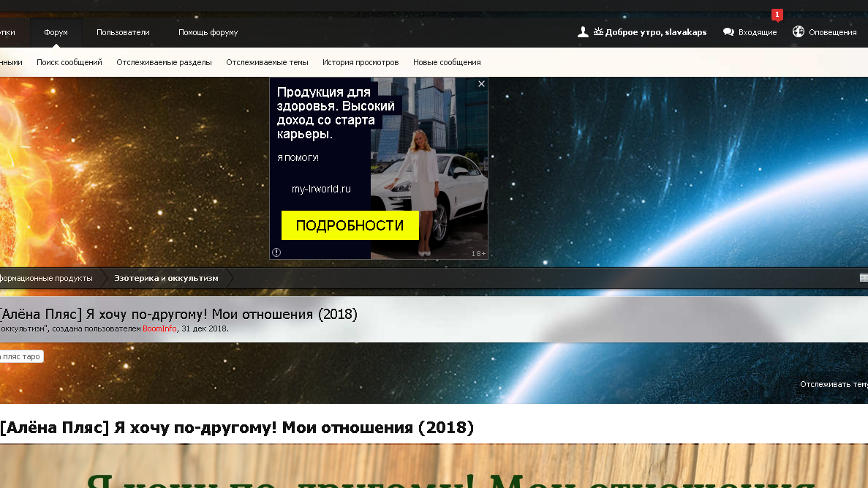Open the Оповещения alerts link

833,32
